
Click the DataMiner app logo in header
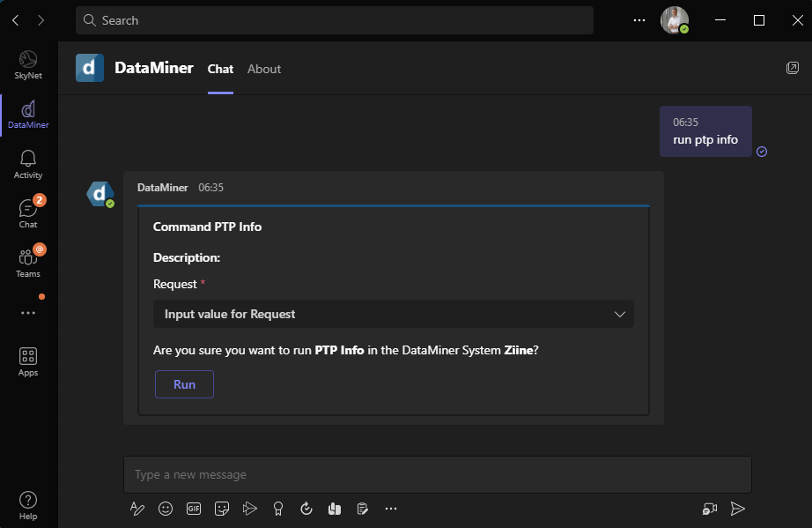[90, 68]
